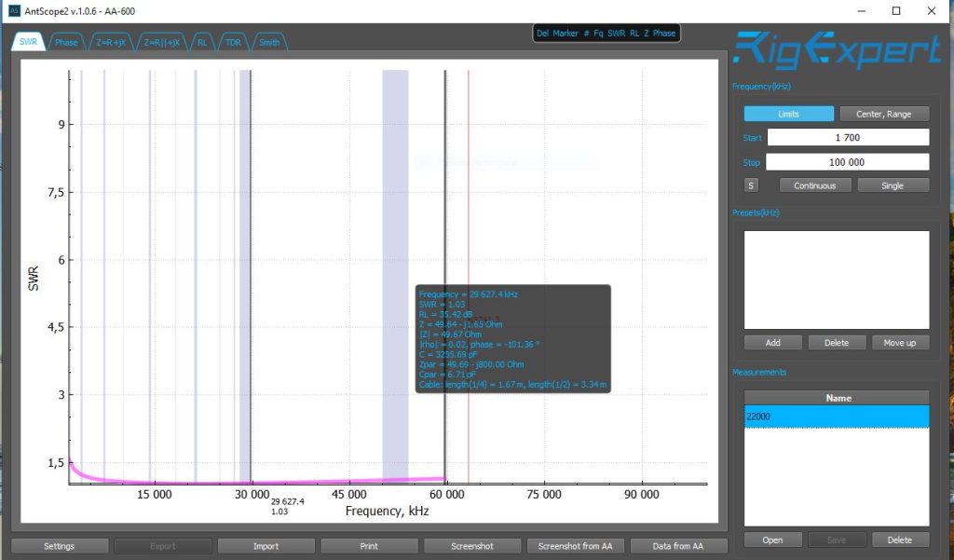This screenshot has height=560, width=954.
Task: Click the Z column in marker header
Action: click(x=647, y=34)
